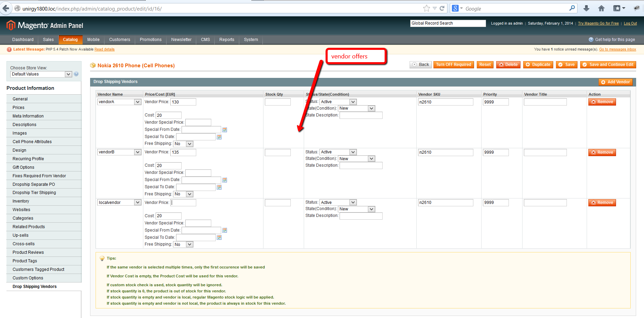Open the Choose Store View dropdown
This screenshot has height=318, width=644.
[x=41, y=74]
